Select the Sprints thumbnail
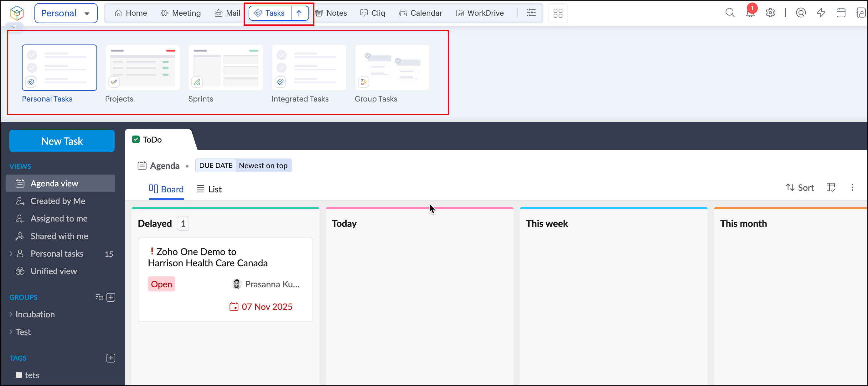This screenshot has height=386, width=868. point(225,68)
